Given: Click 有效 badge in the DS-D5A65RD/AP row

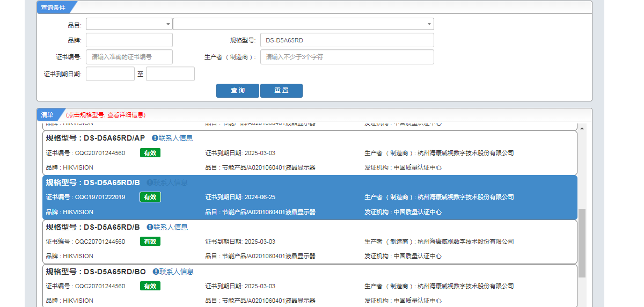Looking at the screenshot, I should [x=150, y=153].
